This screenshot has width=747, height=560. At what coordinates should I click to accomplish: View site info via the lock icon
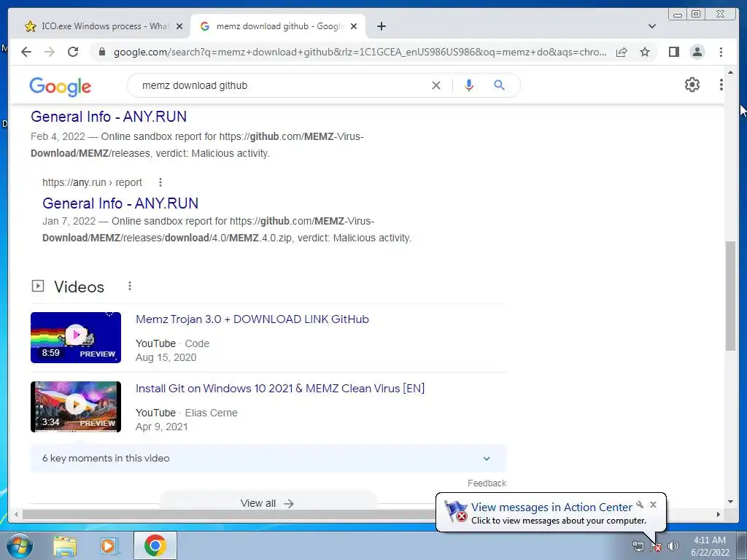coord(101,52)
